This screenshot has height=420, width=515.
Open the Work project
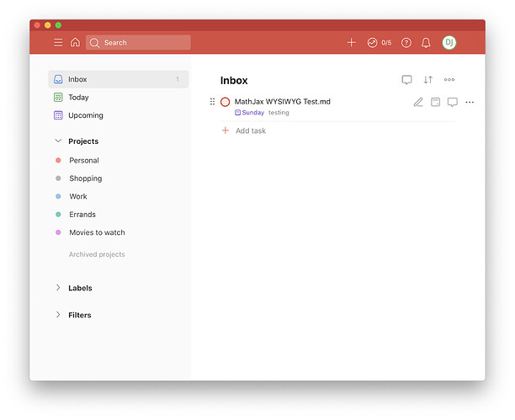78,196
